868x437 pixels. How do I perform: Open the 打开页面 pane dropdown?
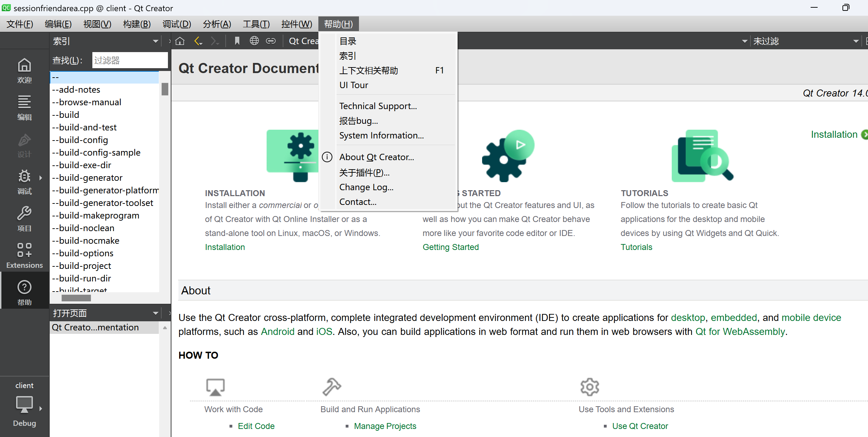pyautogui.click(x=155, y=313)
